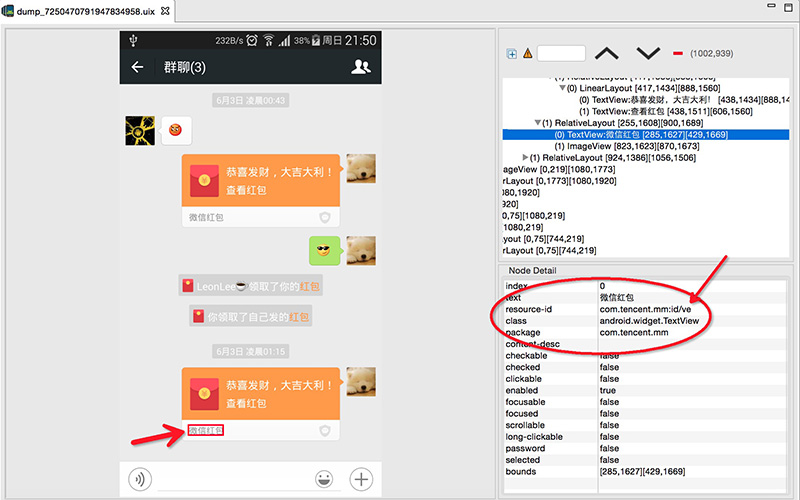Click the long-clickable property row
Image resolution: width=800 pixels, height=500 pixels.
[645, 437]
